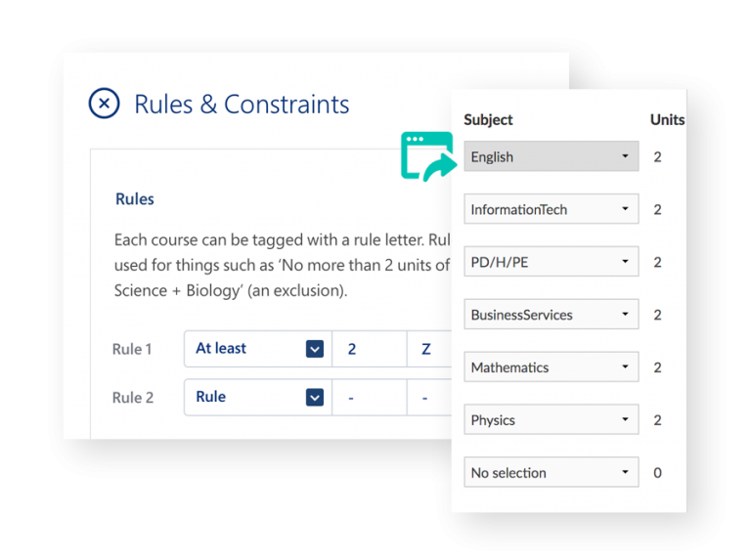This screenshot has height=560, width=751.
Task: Click the Rule 2 'Rule' chevron
Action: click(x=314, y=398)
